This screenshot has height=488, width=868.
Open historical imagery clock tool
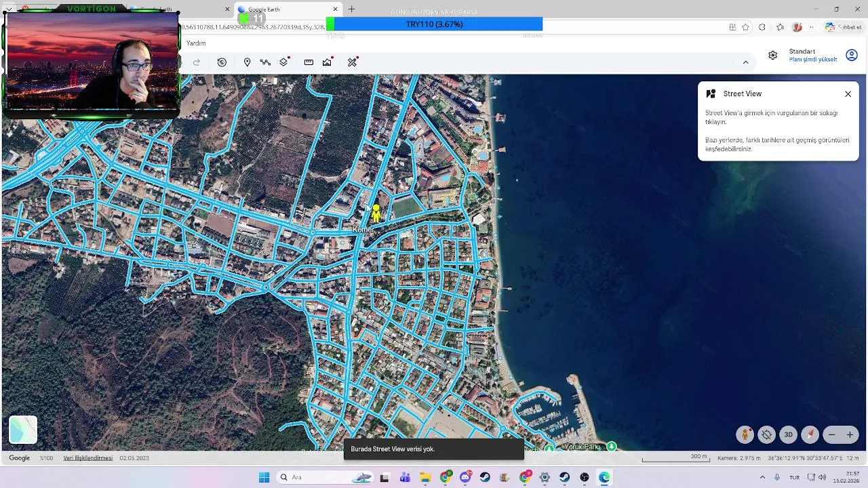click(x=222, y=62)
